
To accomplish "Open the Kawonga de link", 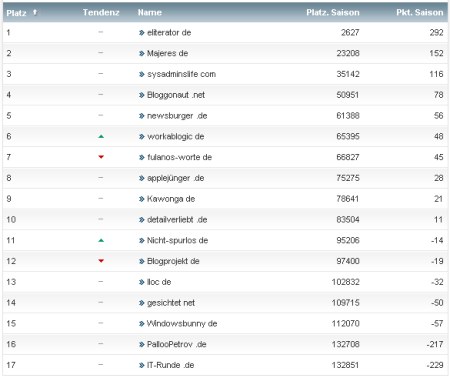I will [171, 199].
